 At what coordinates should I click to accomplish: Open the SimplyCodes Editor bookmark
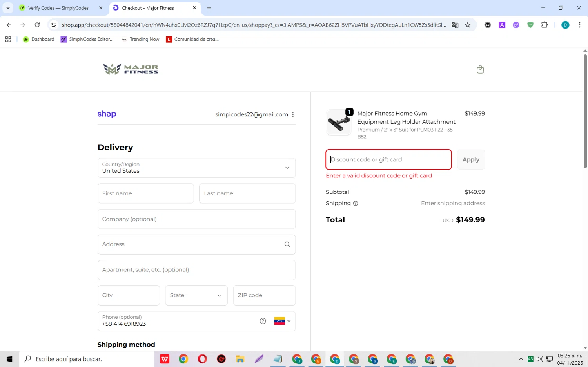click(87, 39)
